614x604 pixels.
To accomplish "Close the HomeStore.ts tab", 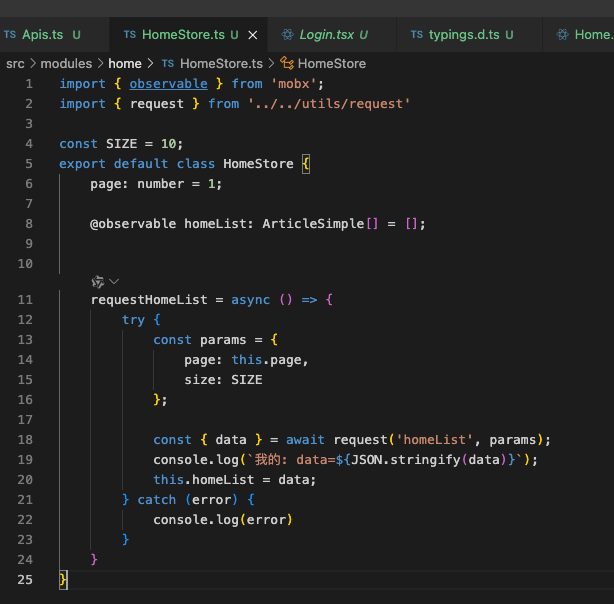I will point(253,35).
